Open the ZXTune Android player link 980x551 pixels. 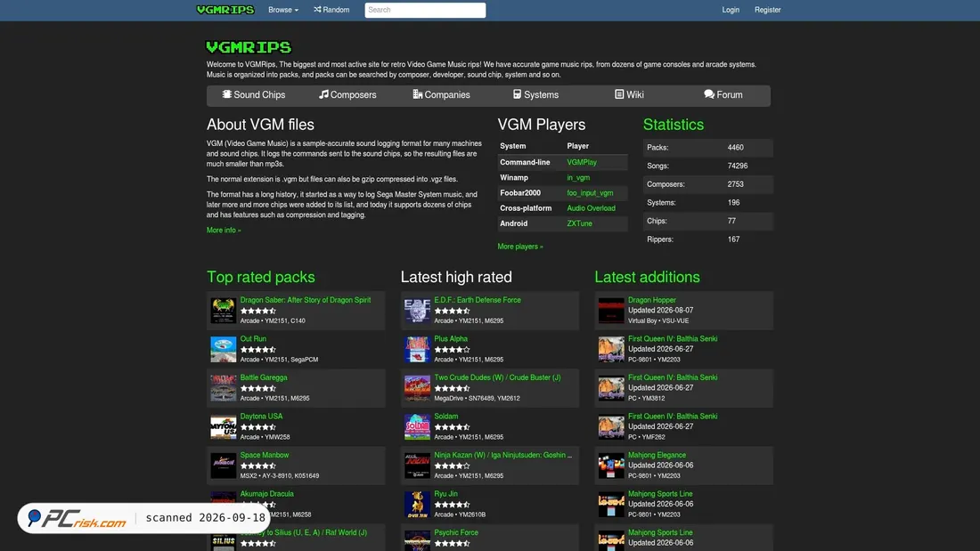point(579,223)
